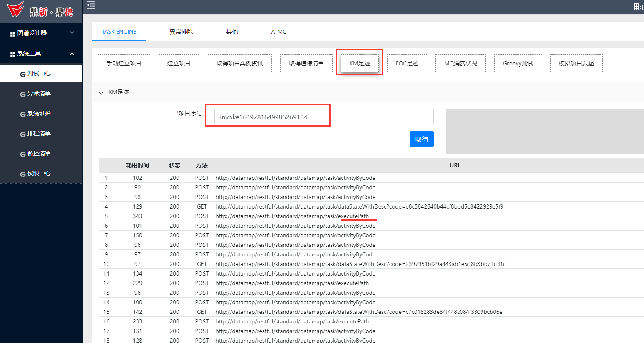This screenshot has height=343, width=644.
Task: Click the icon beside 异常清单
Action: (23, 94)
